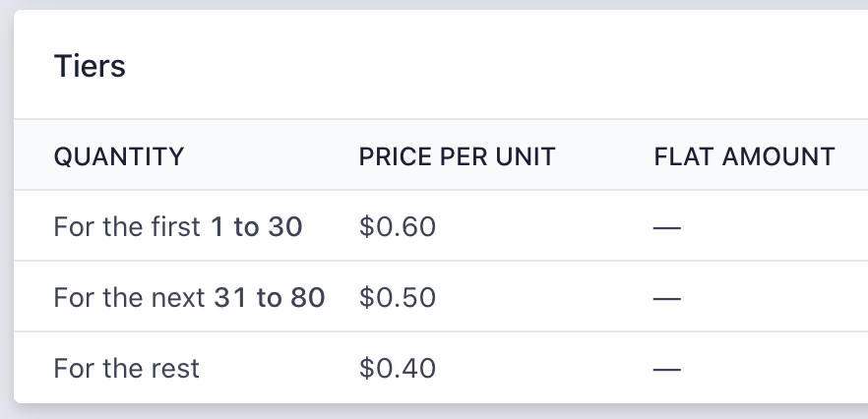Select the $0.40 price per unit
This screenshot has width=868, height=419.
coord(398,369)
